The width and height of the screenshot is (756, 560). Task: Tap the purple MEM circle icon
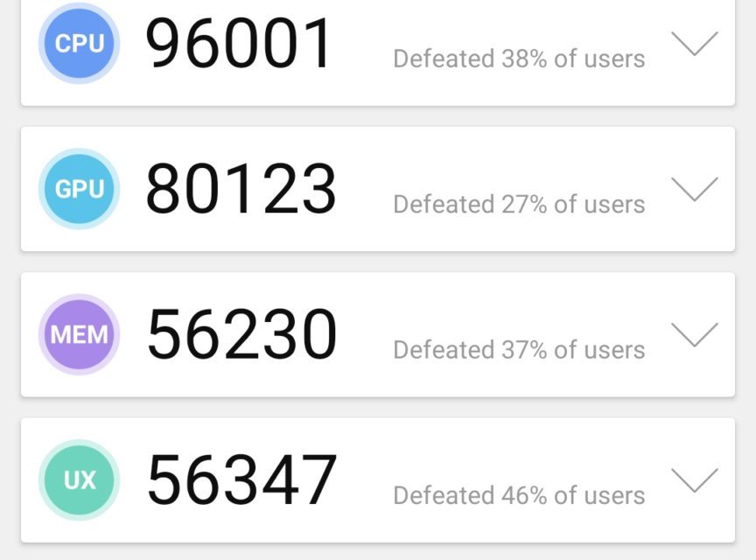click(79, 334)
